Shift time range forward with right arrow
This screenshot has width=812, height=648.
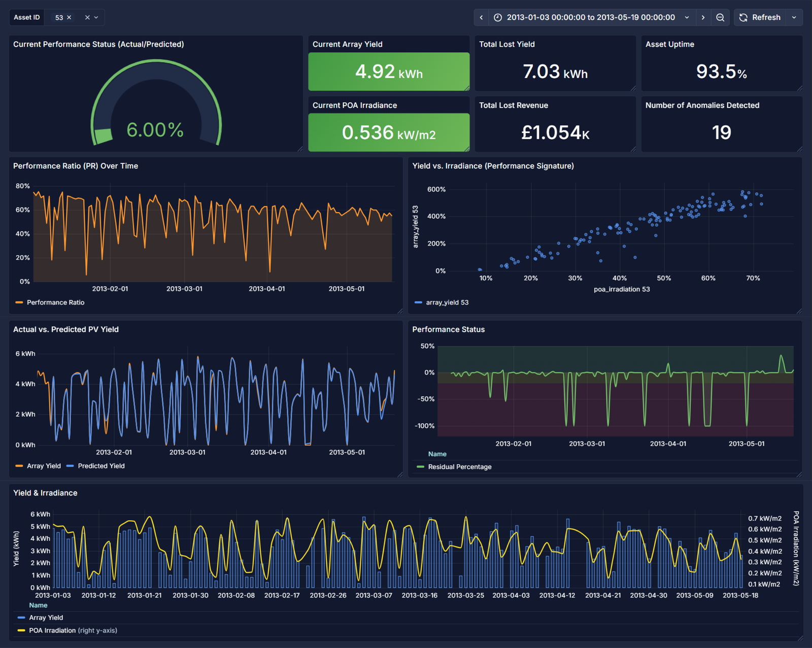pyautogui.click(x=703, y=17)
